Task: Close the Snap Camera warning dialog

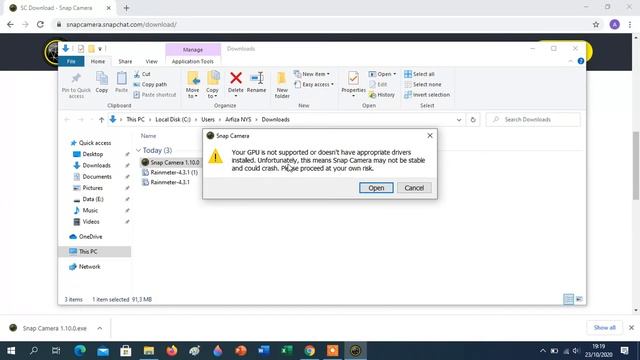Action: pyautogui.click(x=430, y=136)
